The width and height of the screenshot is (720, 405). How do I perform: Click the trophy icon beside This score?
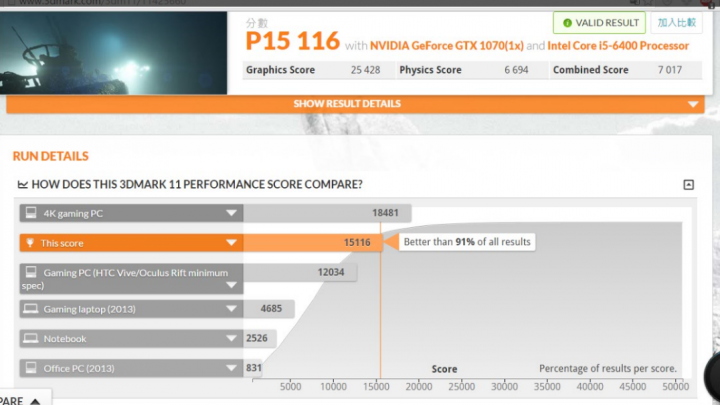click(30, 242)
